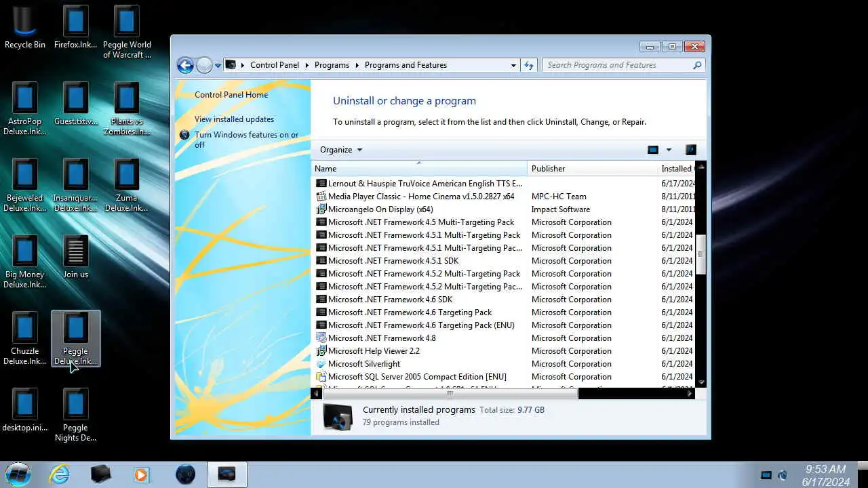Click the horizontal scroll right arrow
Viewport: 868px width, 488px height.
click(x=690, y=393)
